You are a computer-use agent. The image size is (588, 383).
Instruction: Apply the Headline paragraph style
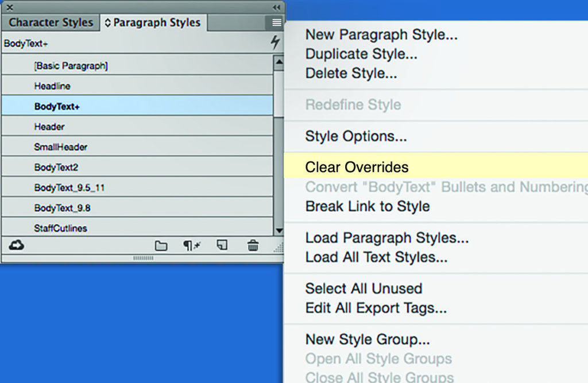(137, 86)
